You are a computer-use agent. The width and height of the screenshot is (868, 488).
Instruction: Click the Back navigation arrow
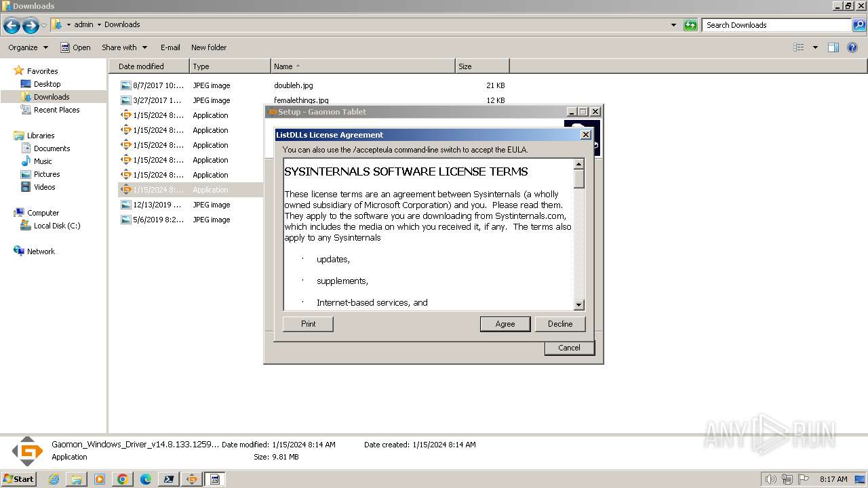[12, 26]
